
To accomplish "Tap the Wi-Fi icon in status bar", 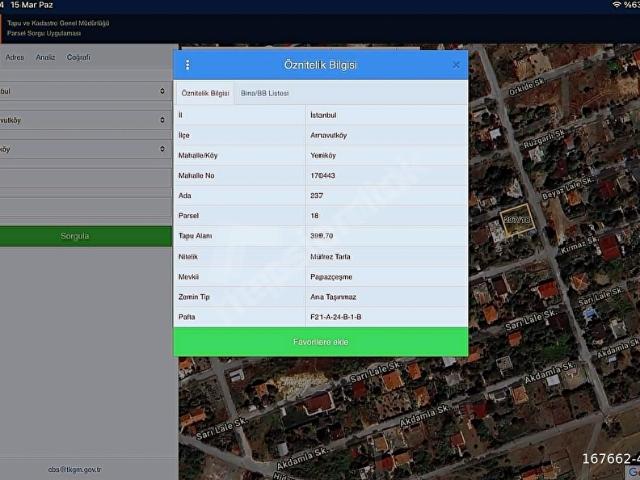I will click(x=616, y=6).
